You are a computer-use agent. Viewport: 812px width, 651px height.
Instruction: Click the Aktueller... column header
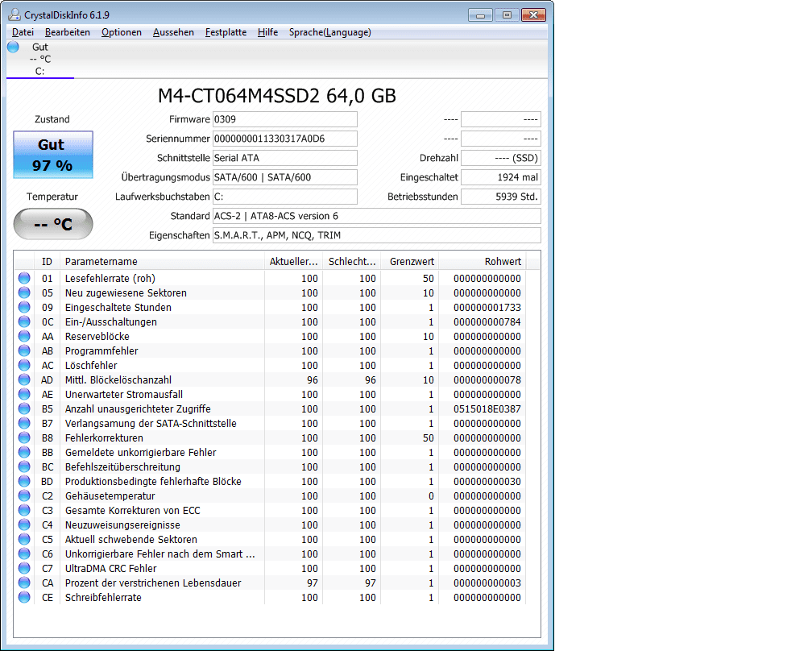point(293,262)
